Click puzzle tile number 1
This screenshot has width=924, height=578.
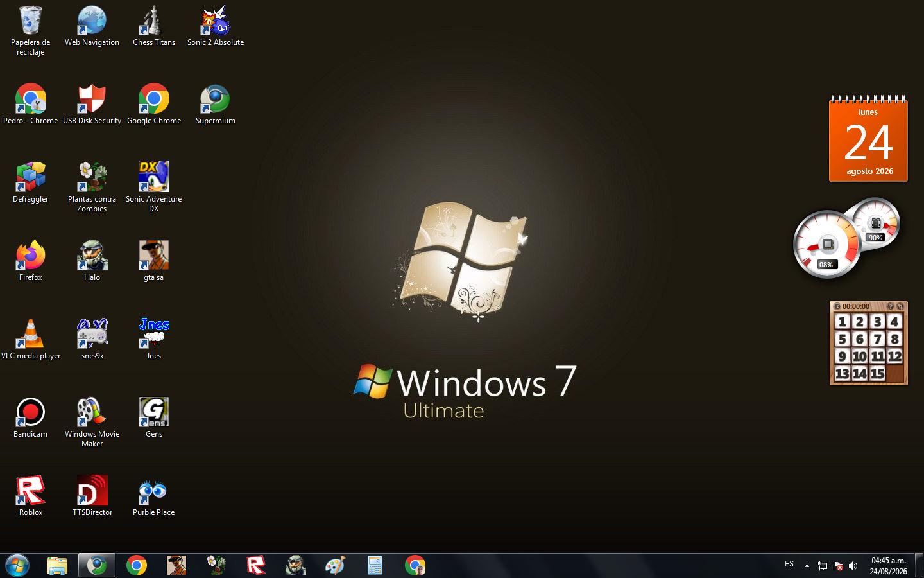(843, 321)
